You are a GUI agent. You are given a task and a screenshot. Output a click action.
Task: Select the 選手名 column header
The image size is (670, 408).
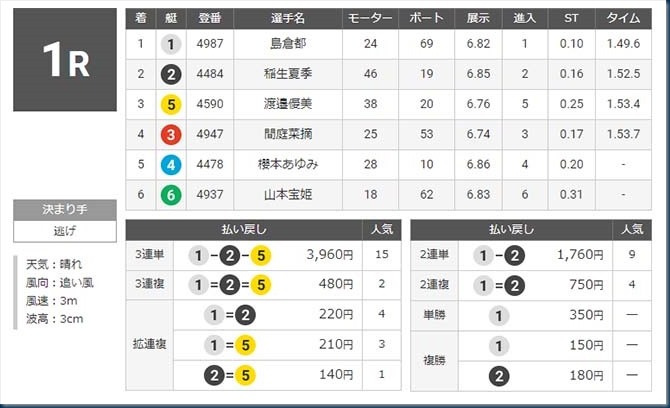288,18
